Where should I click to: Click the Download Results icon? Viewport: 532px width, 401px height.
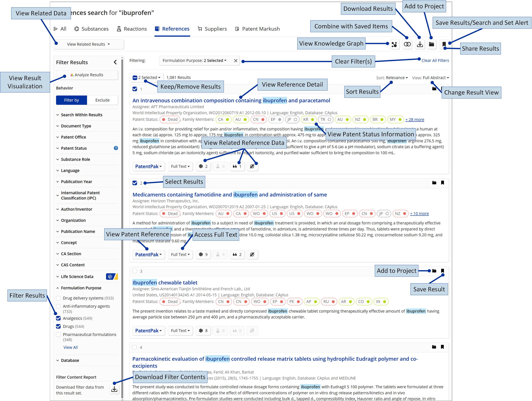420,44
